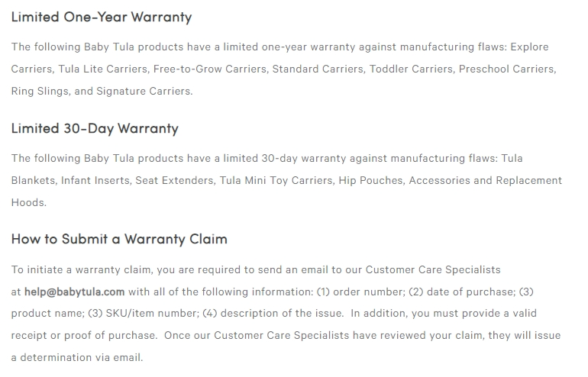Viewport: 588px width, 377px height.
Task: Click the words 'Free-to-Grow Carriers'
Action: (210, 69)
